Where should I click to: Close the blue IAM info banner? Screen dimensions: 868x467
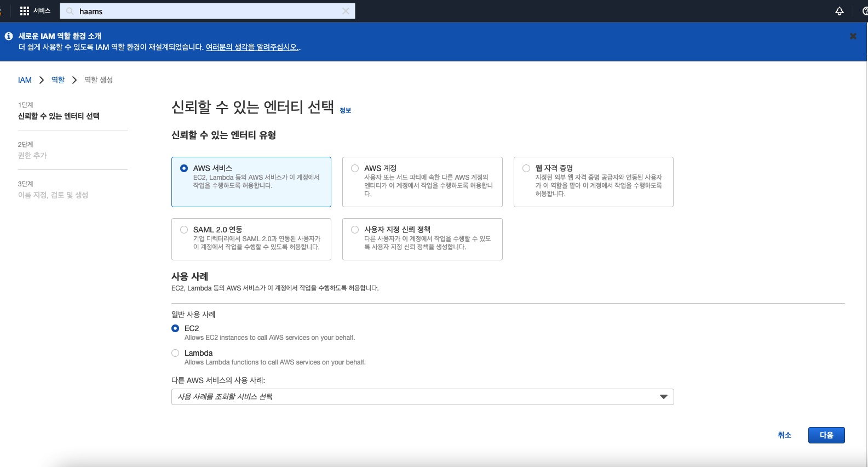coord(853,36)
